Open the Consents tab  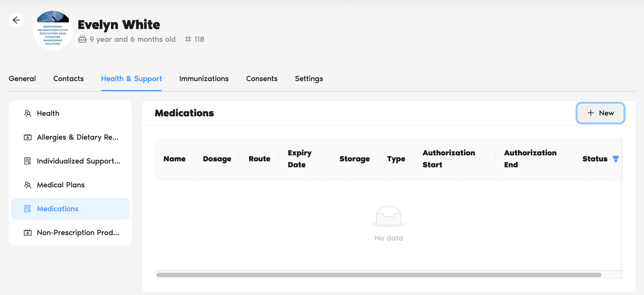(x=262, y=79)
